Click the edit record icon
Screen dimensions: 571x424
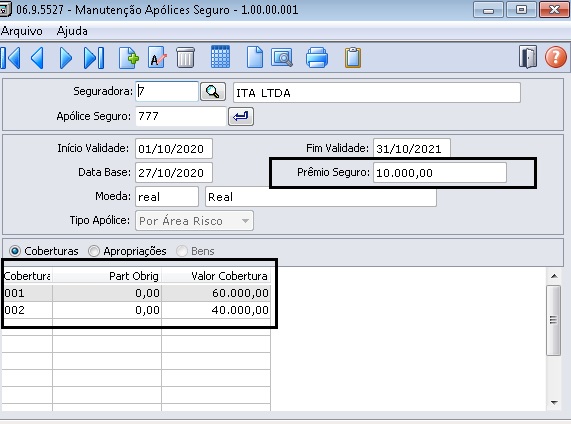pyautogui.click(x=157, y=58)
